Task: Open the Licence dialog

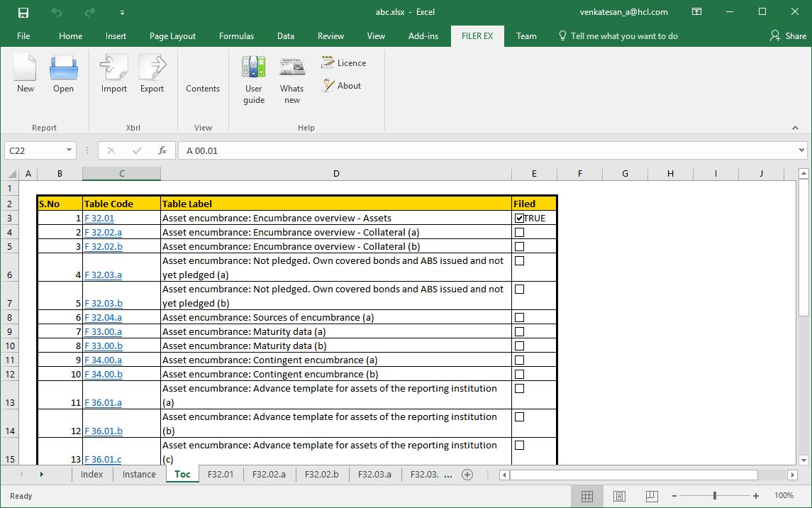Action: coord(343,62)
